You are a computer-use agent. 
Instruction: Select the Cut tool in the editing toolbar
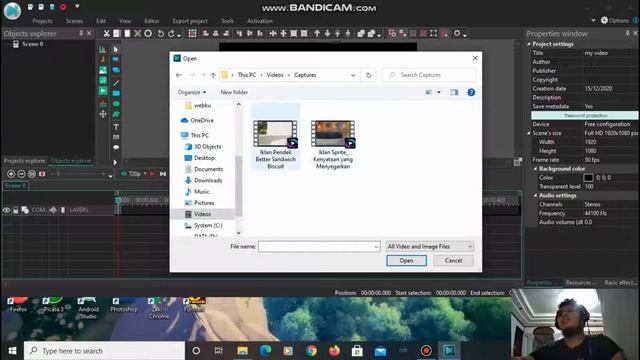click(106, 33)
